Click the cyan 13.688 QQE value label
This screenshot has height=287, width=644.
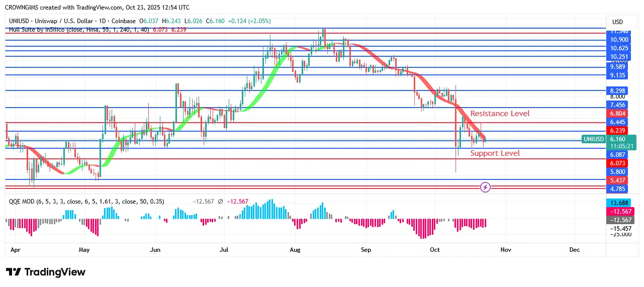pos(619,203)
